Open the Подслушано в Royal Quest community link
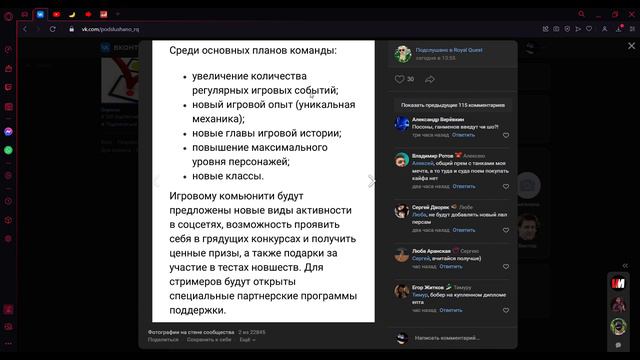640x360 pixels. coord(449,50)
